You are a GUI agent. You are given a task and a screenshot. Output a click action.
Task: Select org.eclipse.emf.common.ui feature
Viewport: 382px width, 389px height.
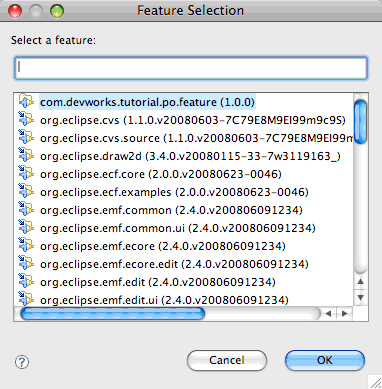tap(178, 228)
